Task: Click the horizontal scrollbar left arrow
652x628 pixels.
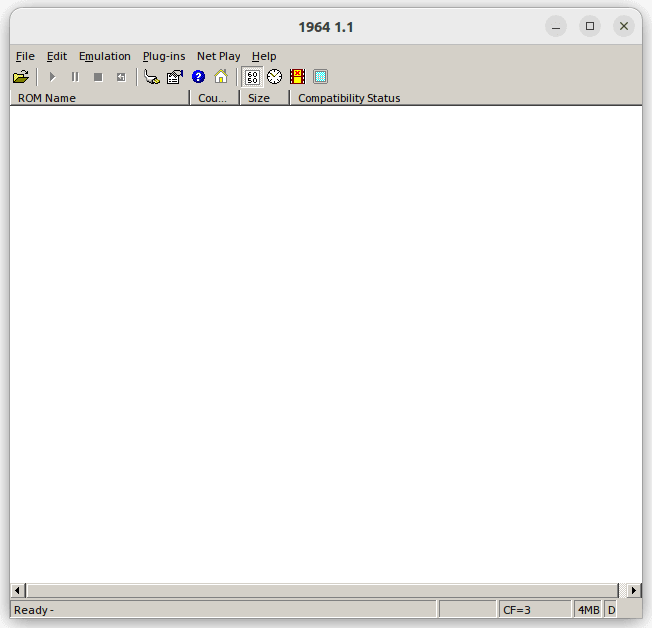Action: pyautogui.click(x=17, y=590)
